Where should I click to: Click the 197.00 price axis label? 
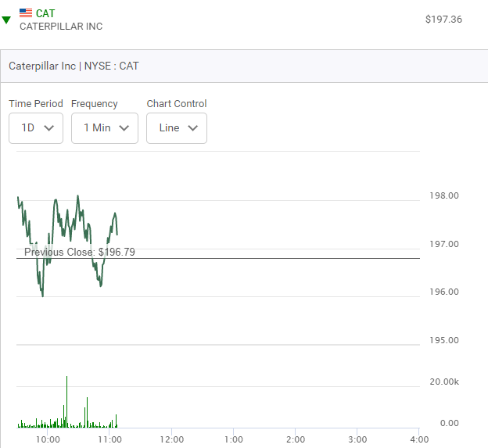click(444, 244)
